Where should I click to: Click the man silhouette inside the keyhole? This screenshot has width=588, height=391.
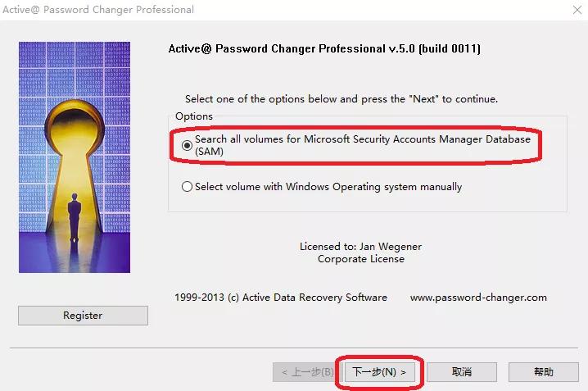pyautogui.click(x=75, y=216)
